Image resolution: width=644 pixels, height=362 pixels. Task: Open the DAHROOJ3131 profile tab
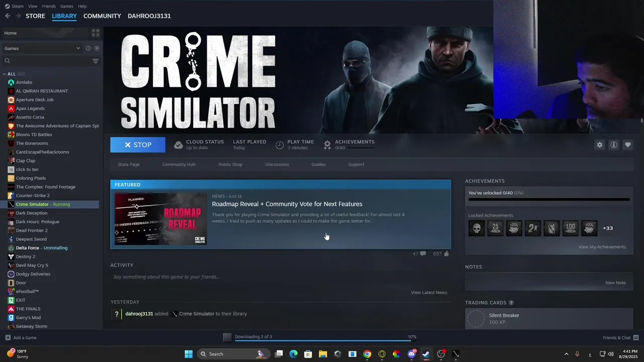149,16
